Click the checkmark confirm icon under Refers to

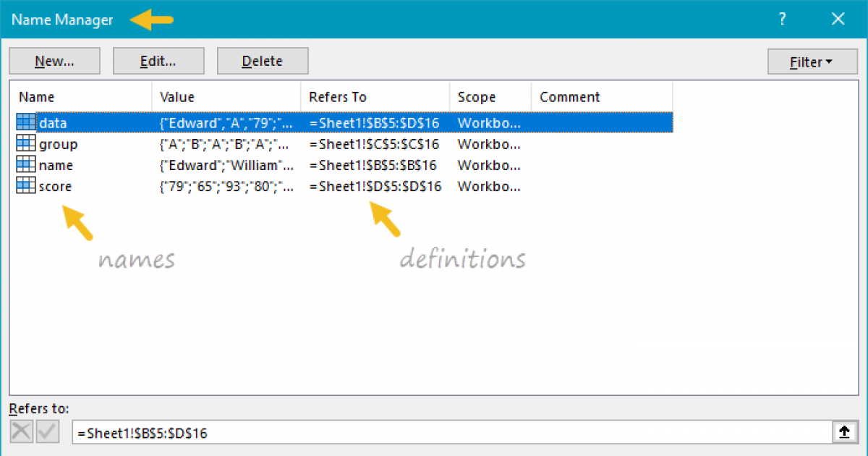pos(48,432)
